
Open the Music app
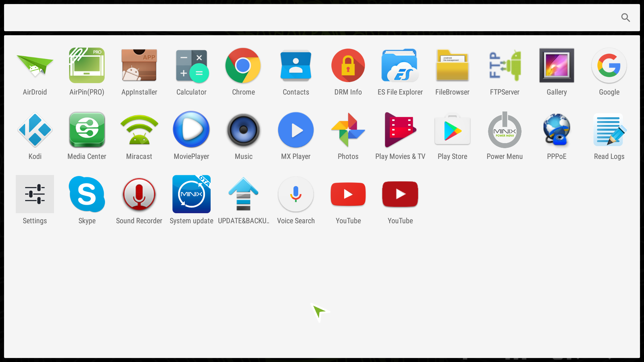244,130
